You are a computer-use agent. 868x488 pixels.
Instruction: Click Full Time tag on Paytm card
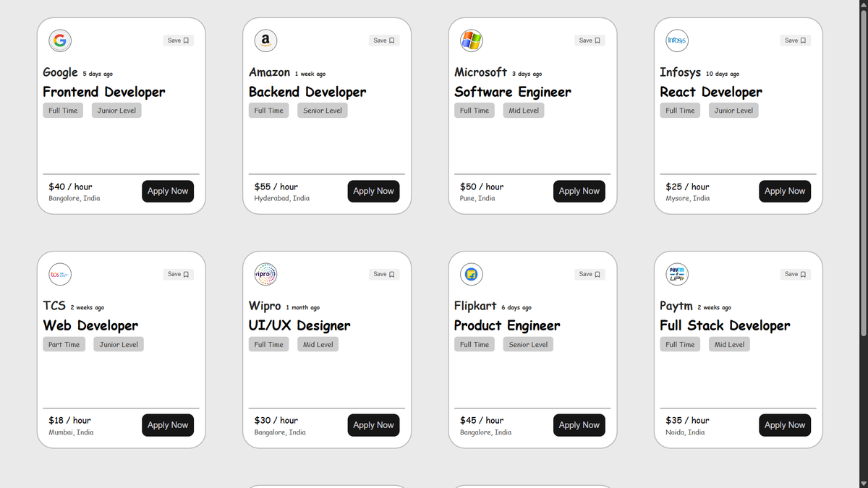(680, 345)
